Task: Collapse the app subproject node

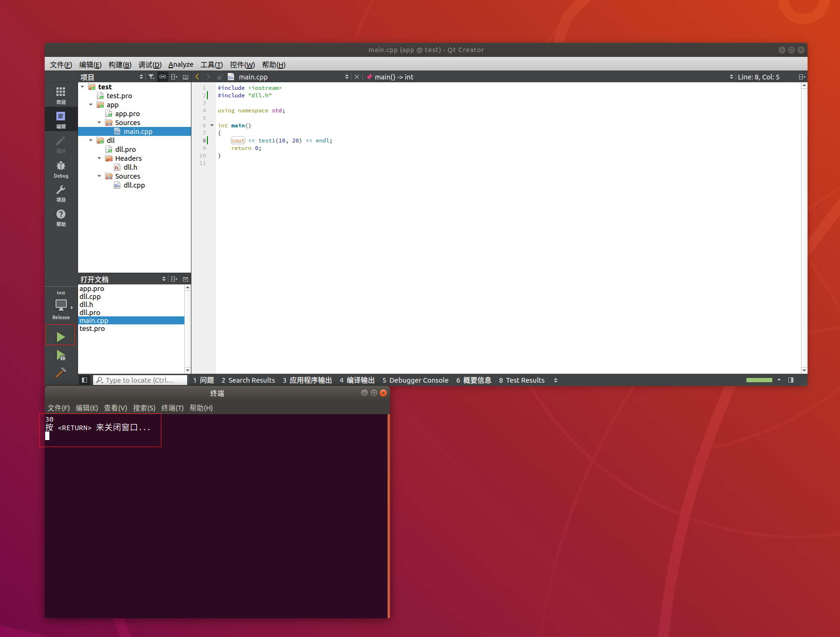Action: click(x=91, y=104)
